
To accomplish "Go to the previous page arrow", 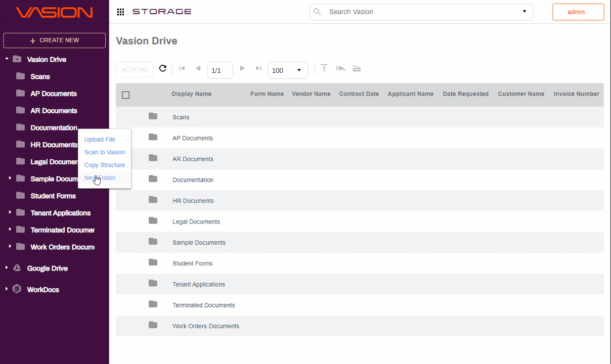I will 198,68.
